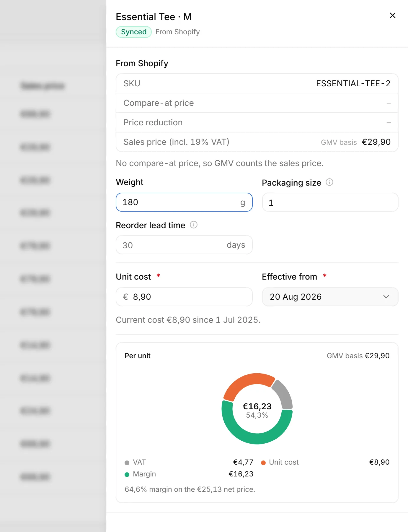Close the Essential Tee panel
The height and width of the screenshot is (532, 408).
click(392, 15)
